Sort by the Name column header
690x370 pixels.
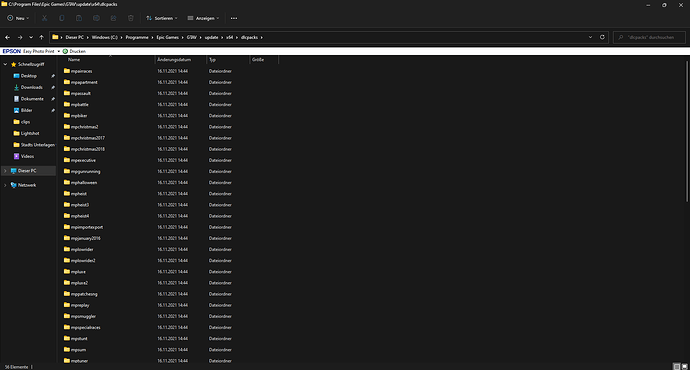pos(74,59)
